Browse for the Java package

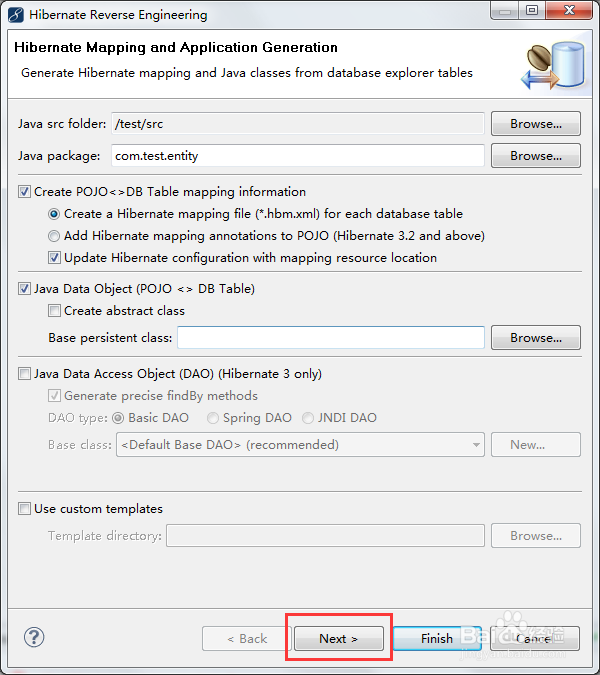536,156
